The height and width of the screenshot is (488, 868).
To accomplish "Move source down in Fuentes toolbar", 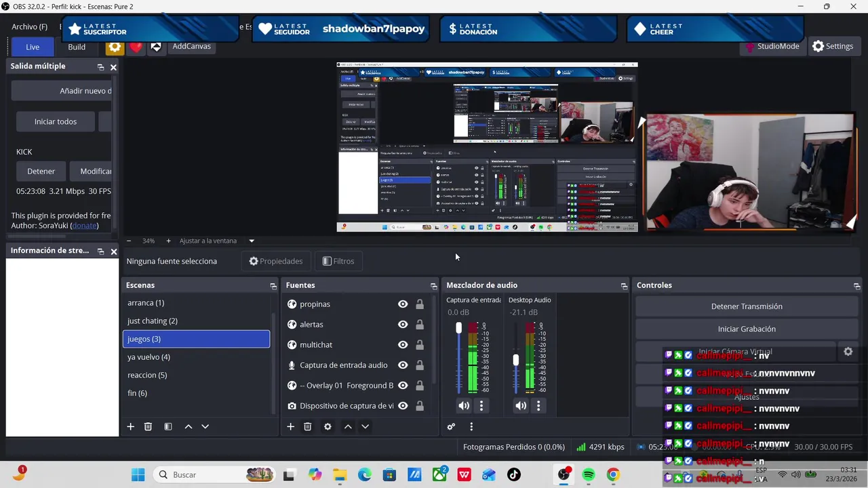I will point(365,426).
